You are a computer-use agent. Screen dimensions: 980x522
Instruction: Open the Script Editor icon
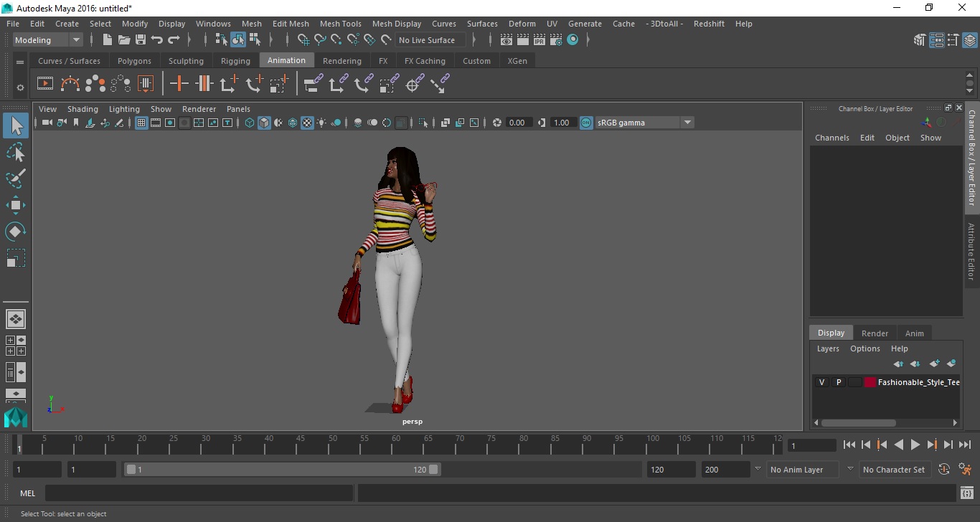click(966, 493)
